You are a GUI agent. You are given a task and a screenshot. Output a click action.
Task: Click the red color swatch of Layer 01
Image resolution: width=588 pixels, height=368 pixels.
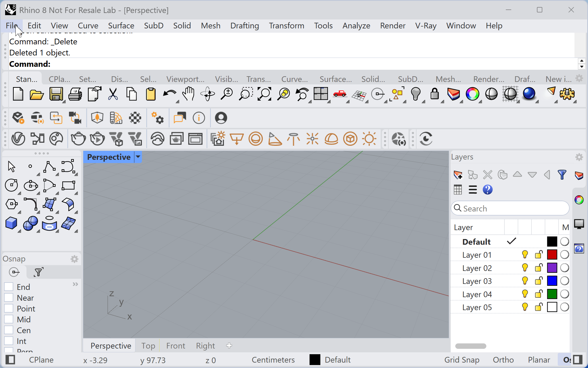click(552, 255)
